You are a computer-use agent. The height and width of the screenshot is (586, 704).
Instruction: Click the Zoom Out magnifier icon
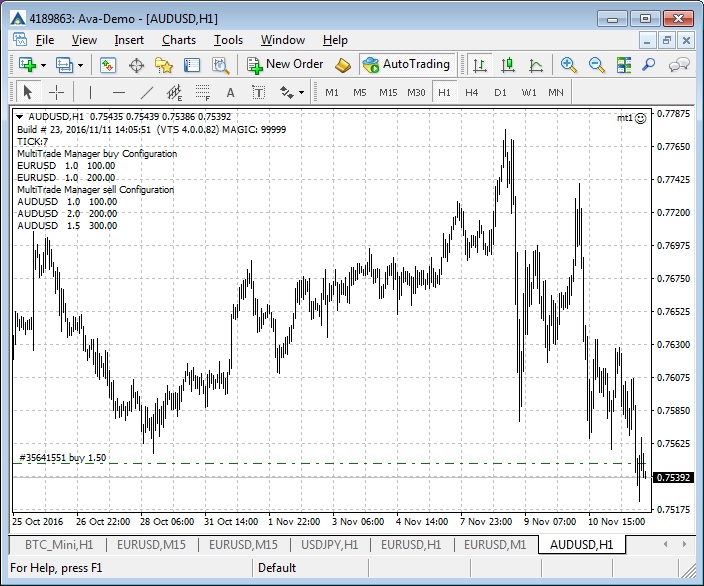tap(597, 65)
